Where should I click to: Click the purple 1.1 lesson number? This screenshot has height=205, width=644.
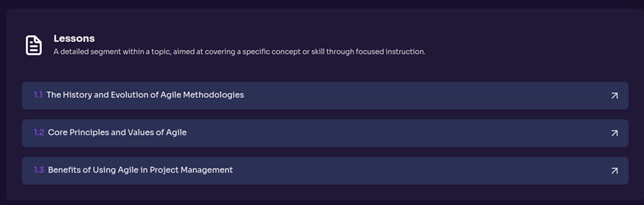click(x=38, y=95)
